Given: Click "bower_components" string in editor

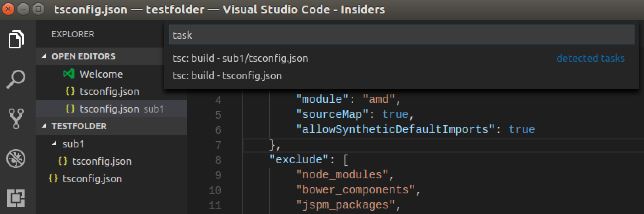Looking at the screenshot, I should (356, 189).
